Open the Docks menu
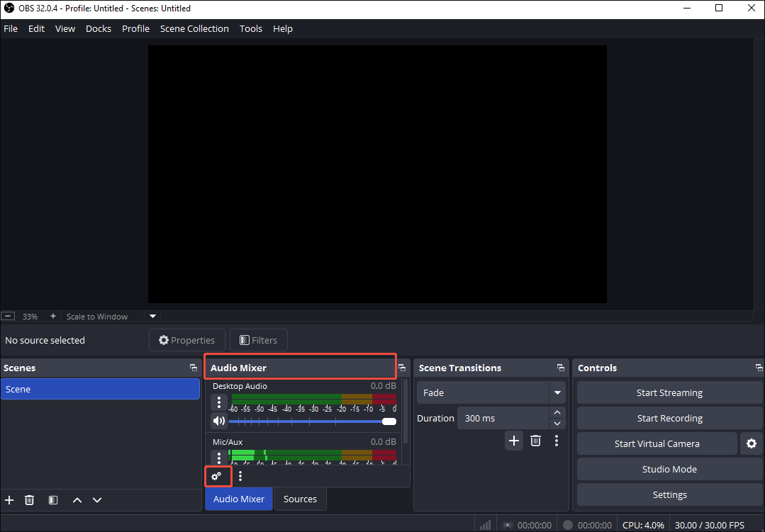 [x=98, y=28]
